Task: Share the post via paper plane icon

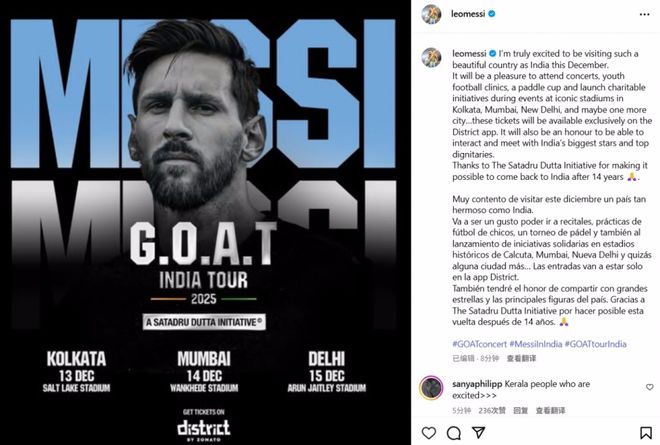Action: pyautogui.click(x=478, y=433)
